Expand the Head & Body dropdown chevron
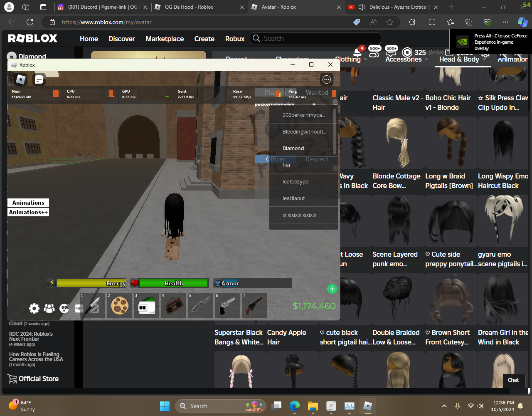Screen dimensions: 532x416 pyautogui.click(x=485, y=59)
